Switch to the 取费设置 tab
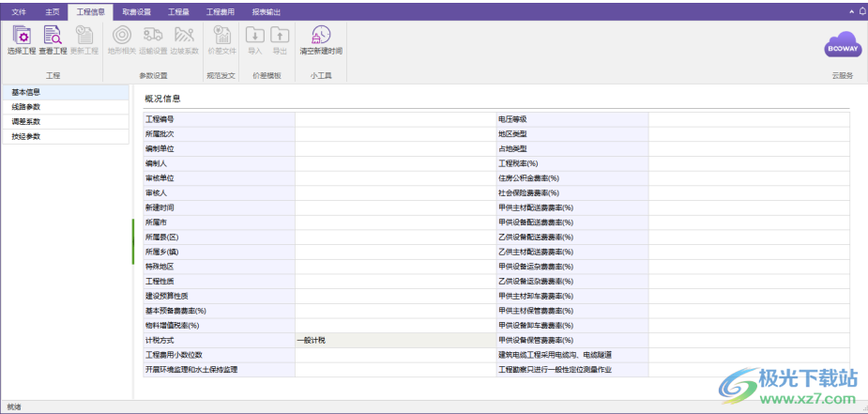The image size is (868, 414). [136, 11]
